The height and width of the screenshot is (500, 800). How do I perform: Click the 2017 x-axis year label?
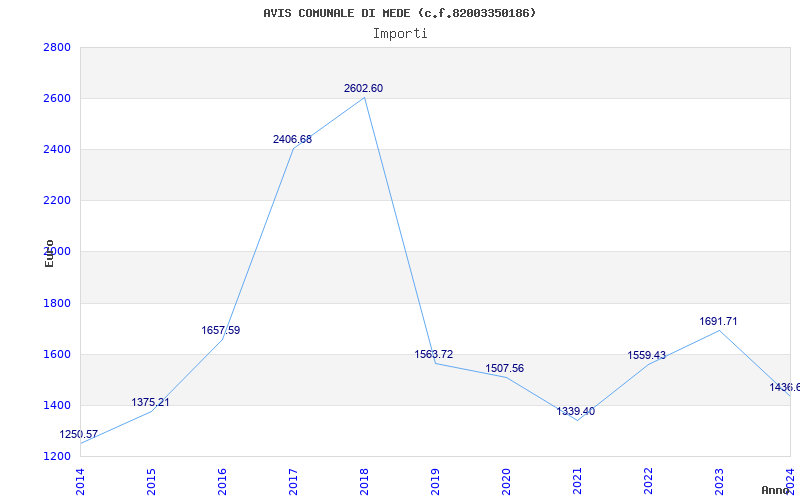coord(293,482)
